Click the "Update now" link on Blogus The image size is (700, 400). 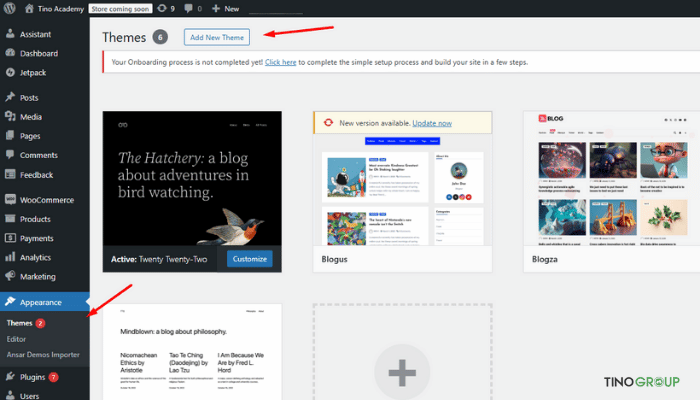click(432, 123)
